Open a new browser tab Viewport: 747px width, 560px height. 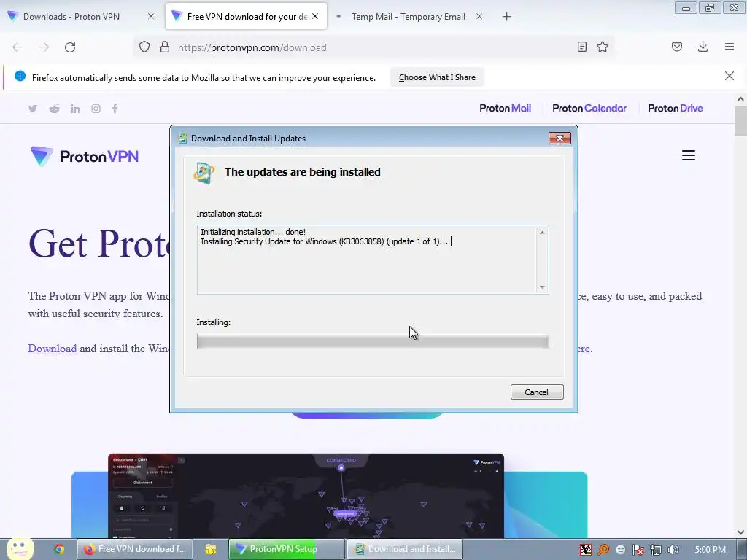pos(506,17)
